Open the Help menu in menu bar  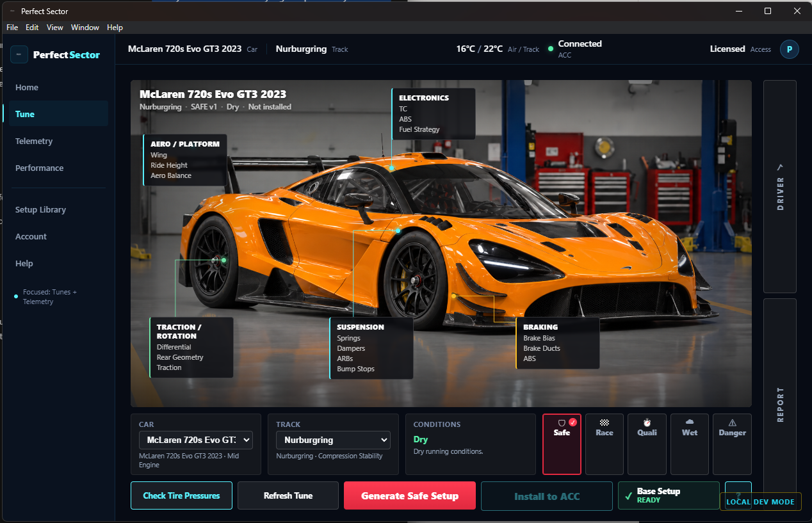pos(115,28)
